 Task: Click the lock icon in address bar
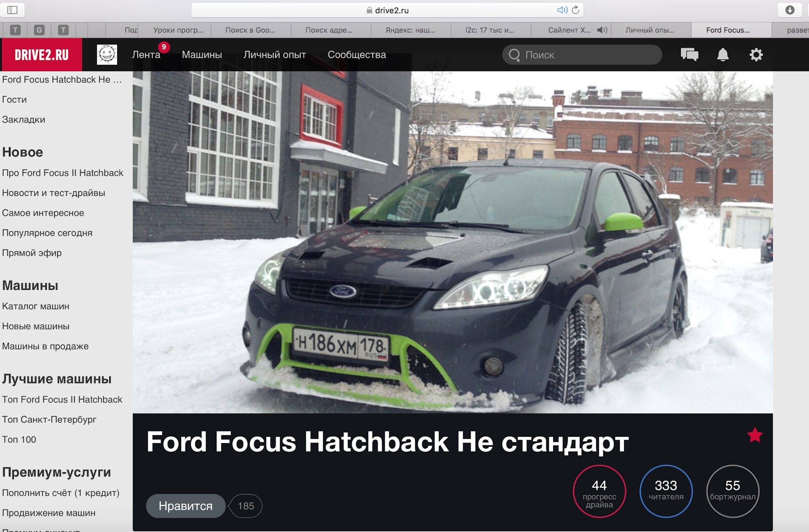click(x=370, y=10)
